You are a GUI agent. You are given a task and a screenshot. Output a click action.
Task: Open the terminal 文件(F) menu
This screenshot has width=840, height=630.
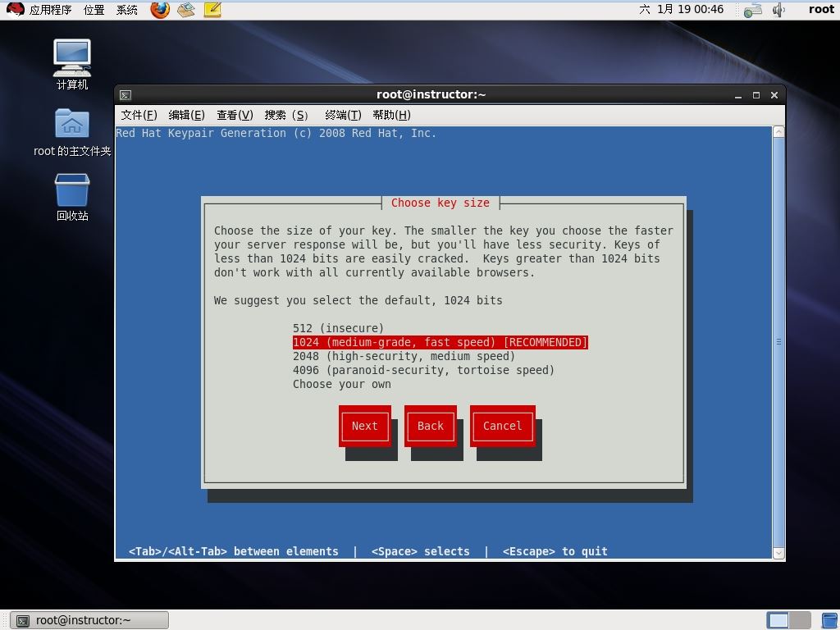point(139,115)
